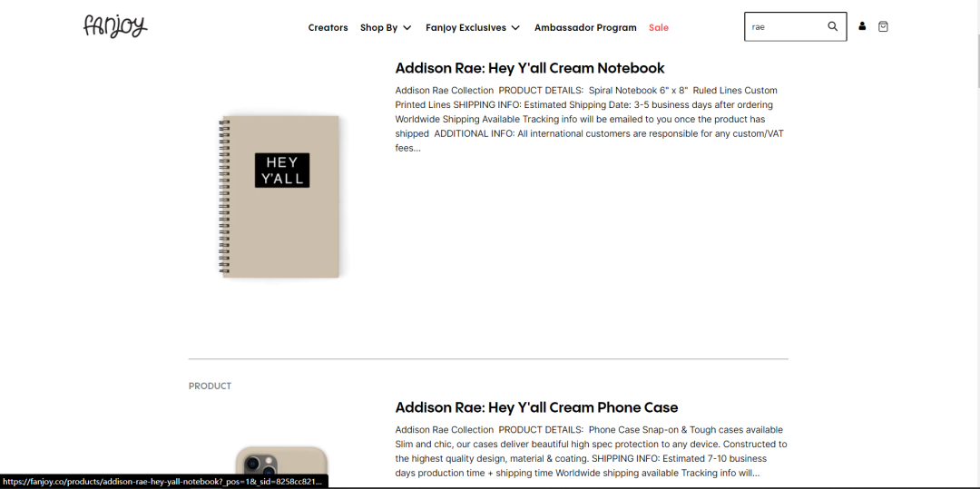The width and height of the screenshot is (980, 489).
Task: Click the cream spiral notebook image
Action: point(279,196)
